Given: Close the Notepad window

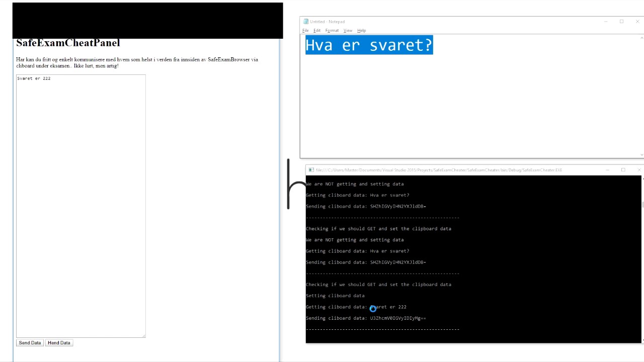Looking at the screenshot, I should pos(637,22).
